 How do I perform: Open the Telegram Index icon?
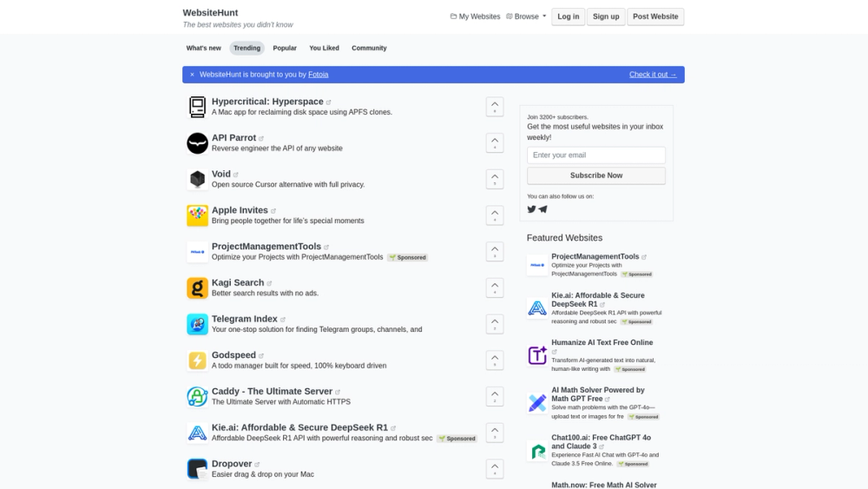coord(197,324)
